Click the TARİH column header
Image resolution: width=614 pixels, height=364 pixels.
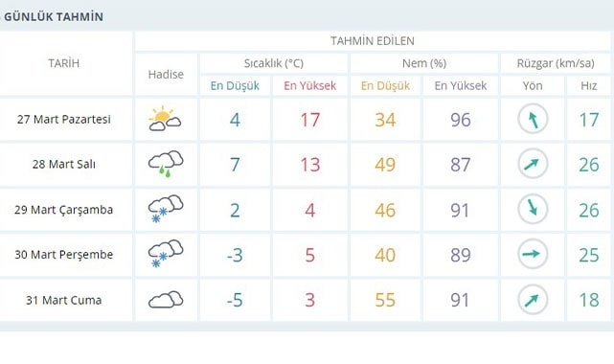click(64, 63)
